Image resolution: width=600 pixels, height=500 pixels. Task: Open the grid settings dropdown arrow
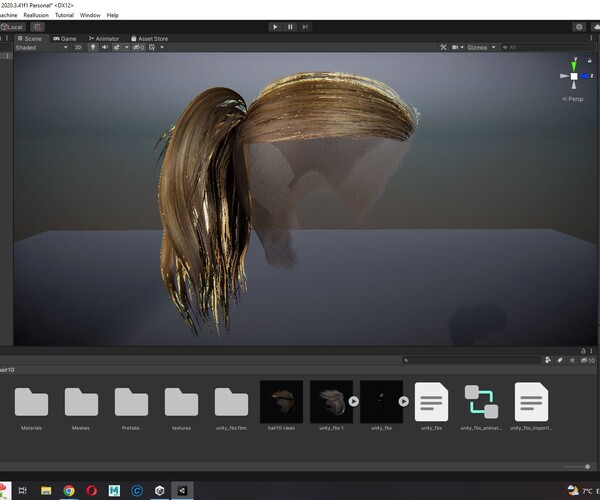pyautogui.click(x=162, y=47)
